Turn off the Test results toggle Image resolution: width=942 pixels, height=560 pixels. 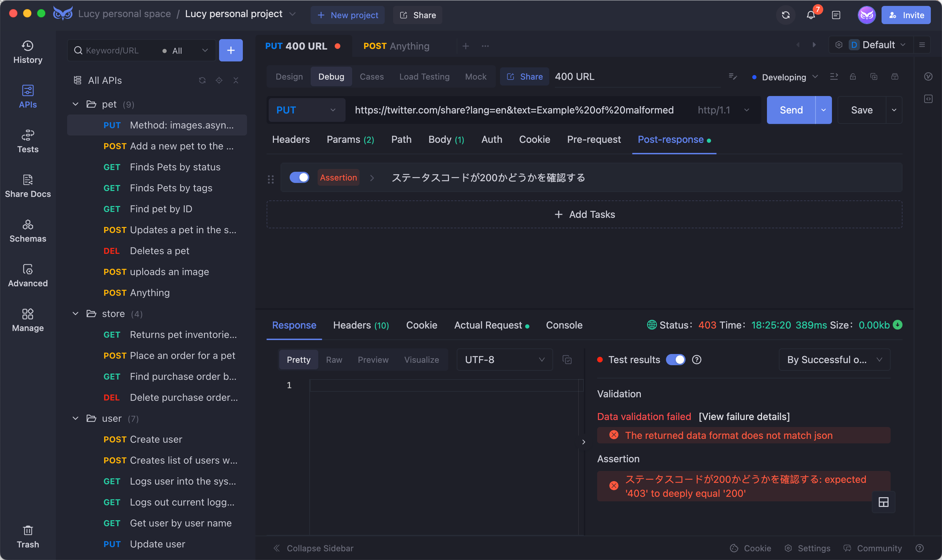675,360
